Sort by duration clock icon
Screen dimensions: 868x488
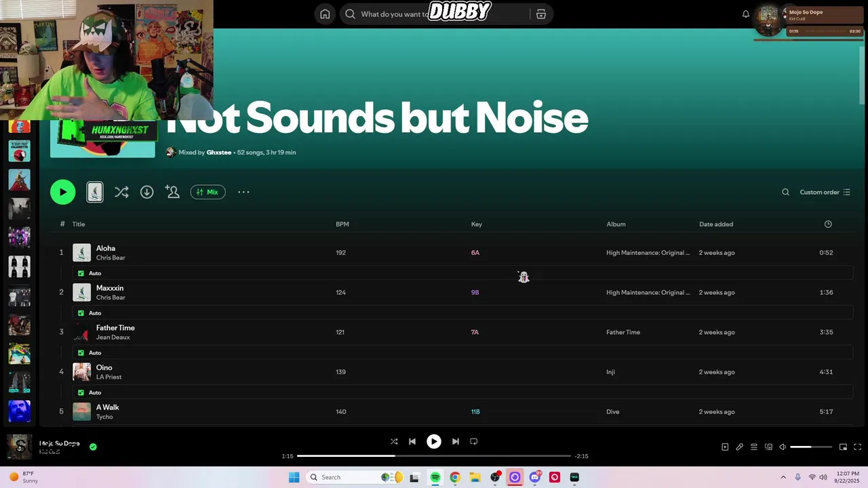coord(828,224)
